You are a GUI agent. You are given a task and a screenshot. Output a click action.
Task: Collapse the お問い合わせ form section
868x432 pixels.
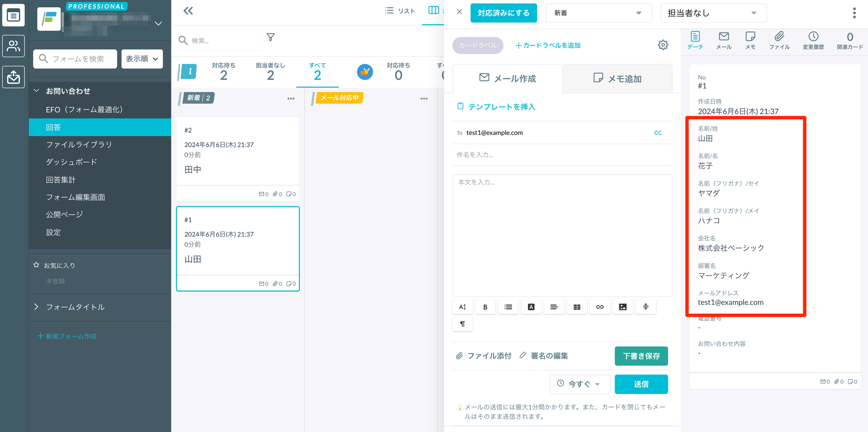(36, 91)
